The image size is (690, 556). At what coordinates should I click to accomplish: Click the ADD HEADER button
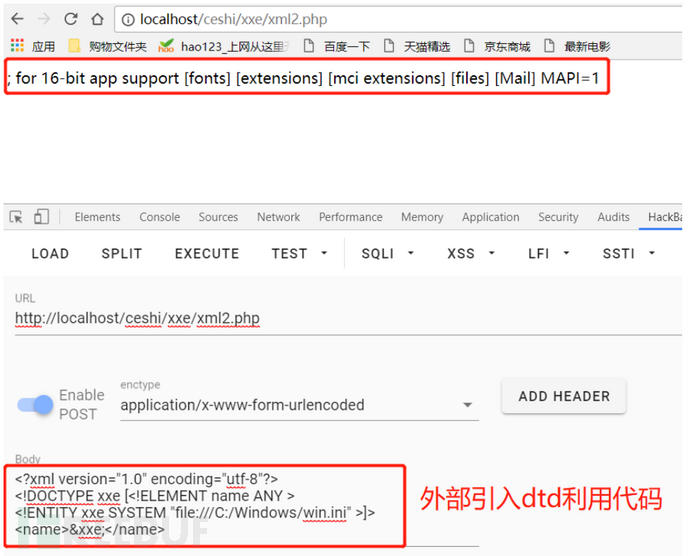pyautogui.click(x=564, y=396)
